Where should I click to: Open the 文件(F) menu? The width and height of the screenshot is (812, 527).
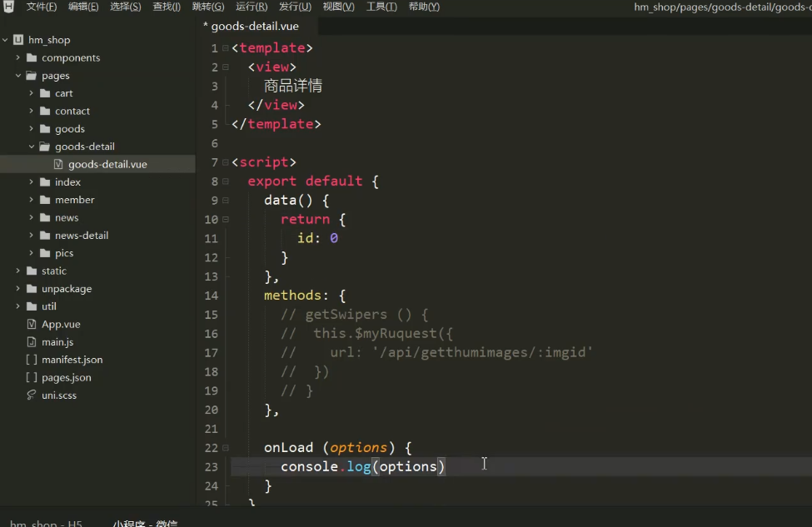(42, 7)
